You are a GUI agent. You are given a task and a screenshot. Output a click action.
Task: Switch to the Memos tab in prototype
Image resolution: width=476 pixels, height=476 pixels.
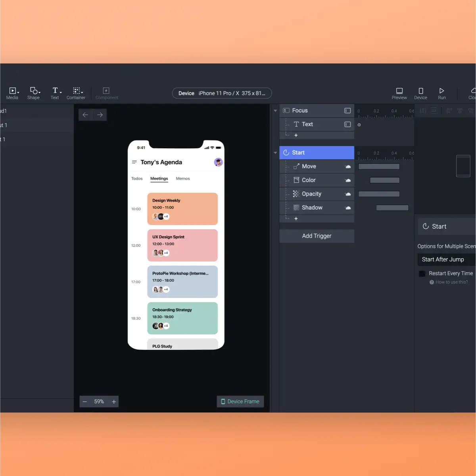click(183, 178)
